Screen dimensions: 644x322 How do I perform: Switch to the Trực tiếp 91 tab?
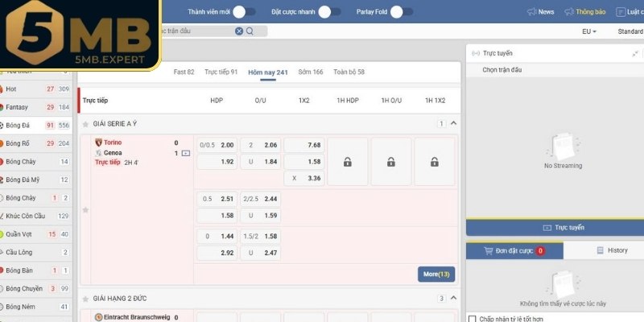tap(221, 72)
